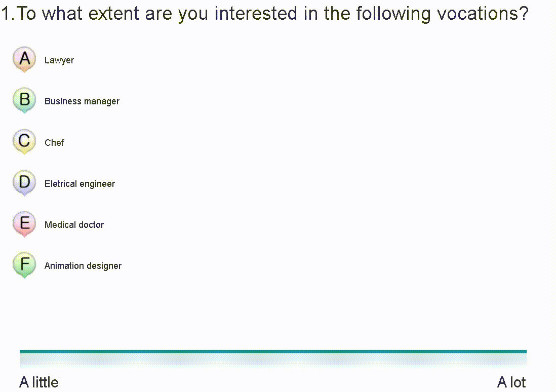Select the Business manager label
The width and height of the screenshot is (556, 392).
pos(82,101)
